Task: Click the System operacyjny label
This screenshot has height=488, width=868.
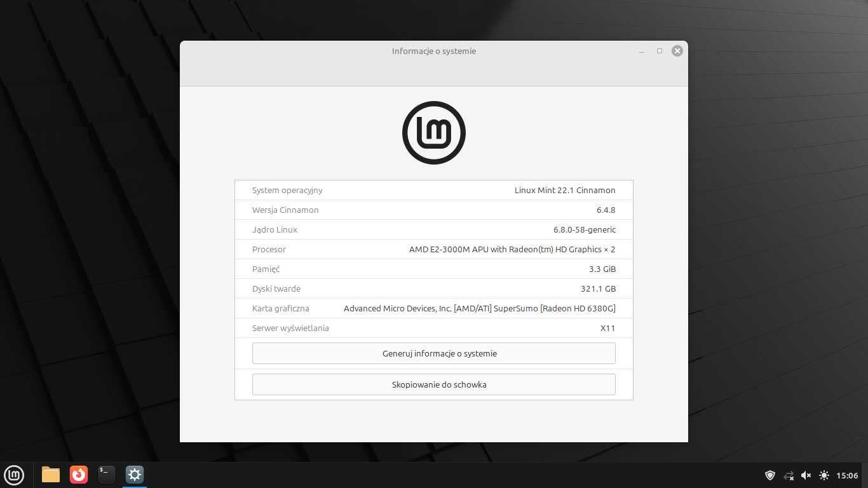Action: point(287,190)
